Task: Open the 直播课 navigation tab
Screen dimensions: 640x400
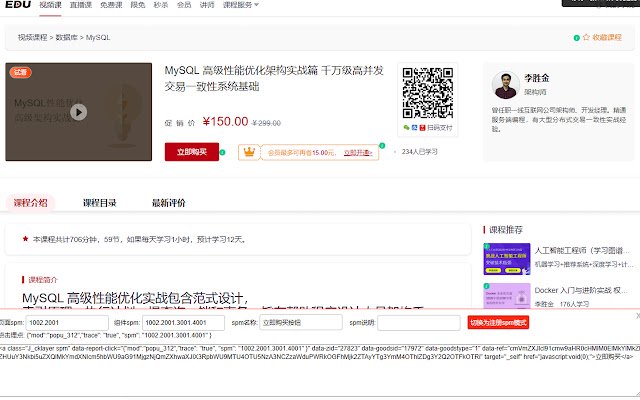Action: coord(80,5)
